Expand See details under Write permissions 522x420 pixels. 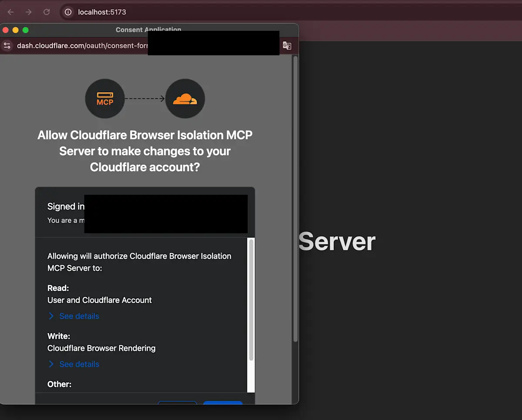(78, 364)
